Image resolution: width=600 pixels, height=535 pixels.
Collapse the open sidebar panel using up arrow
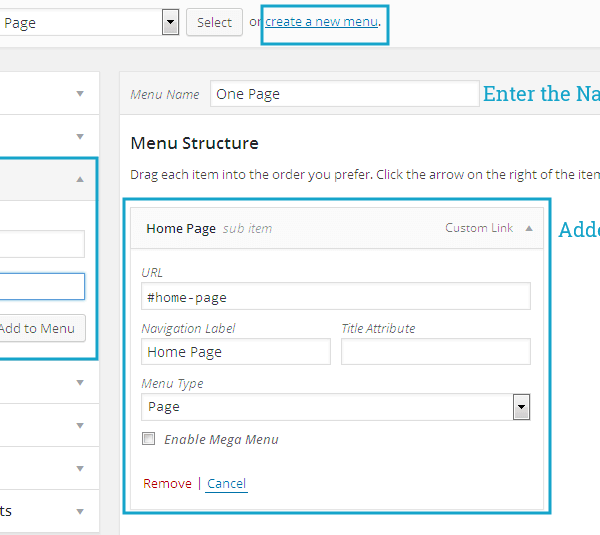point(80,179)
